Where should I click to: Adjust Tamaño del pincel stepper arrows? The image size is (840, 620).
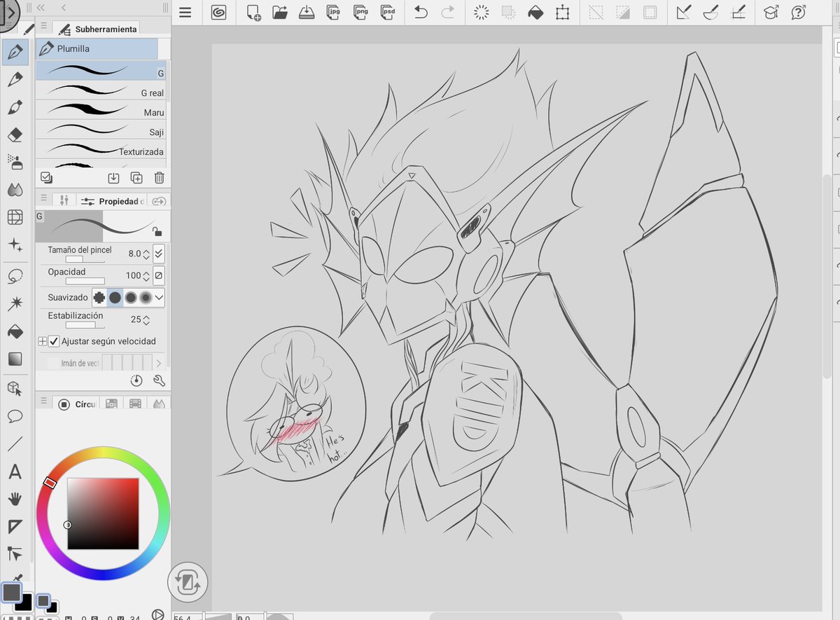coord(146,254)
